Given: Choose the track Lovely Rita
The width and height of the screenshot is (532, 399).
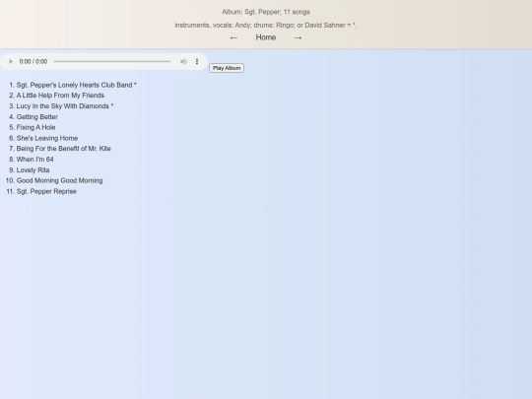Looking at the screenshot, I should point(33,170).
